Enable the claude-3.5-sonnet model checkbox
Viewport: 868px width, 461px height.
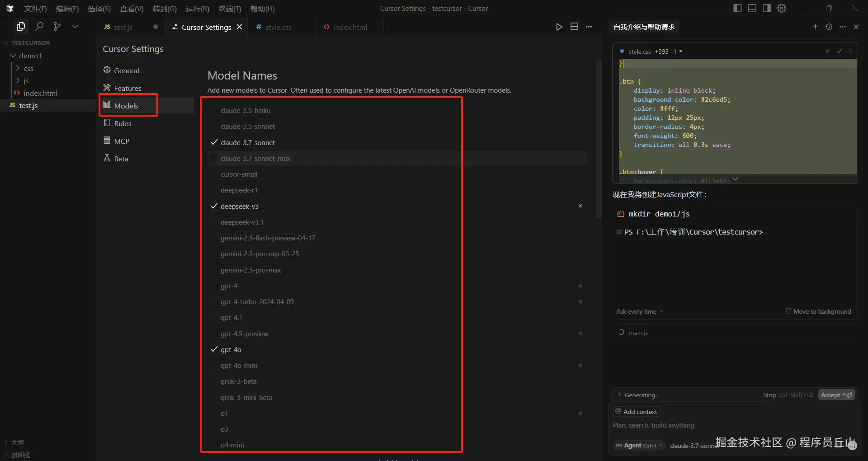pyautogui.click(x=214, y=126)
